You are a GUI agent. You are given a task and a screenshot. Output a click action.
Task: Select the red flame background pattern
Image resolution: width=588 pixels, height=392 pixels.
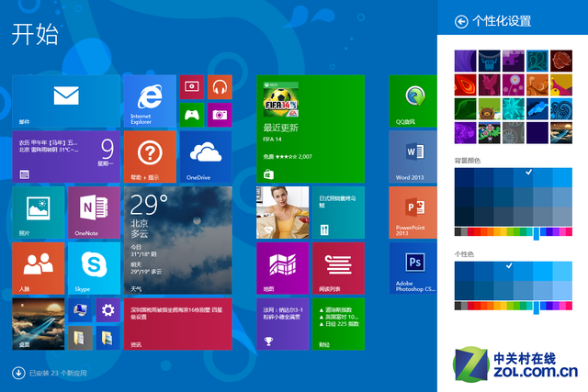click(466, 84)
